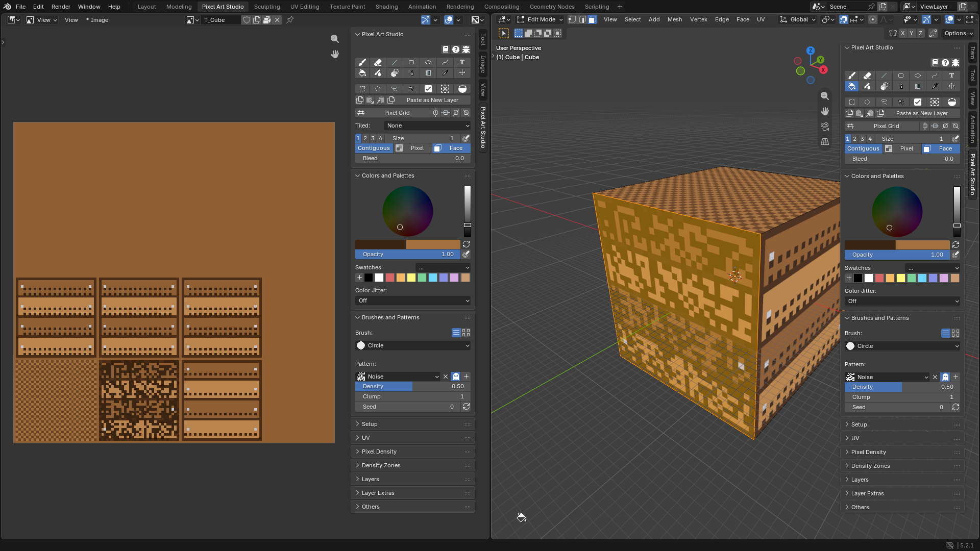Open the Tiled dropdown set to None
This screenshot has height=551, width=980.
coord(427,126)
